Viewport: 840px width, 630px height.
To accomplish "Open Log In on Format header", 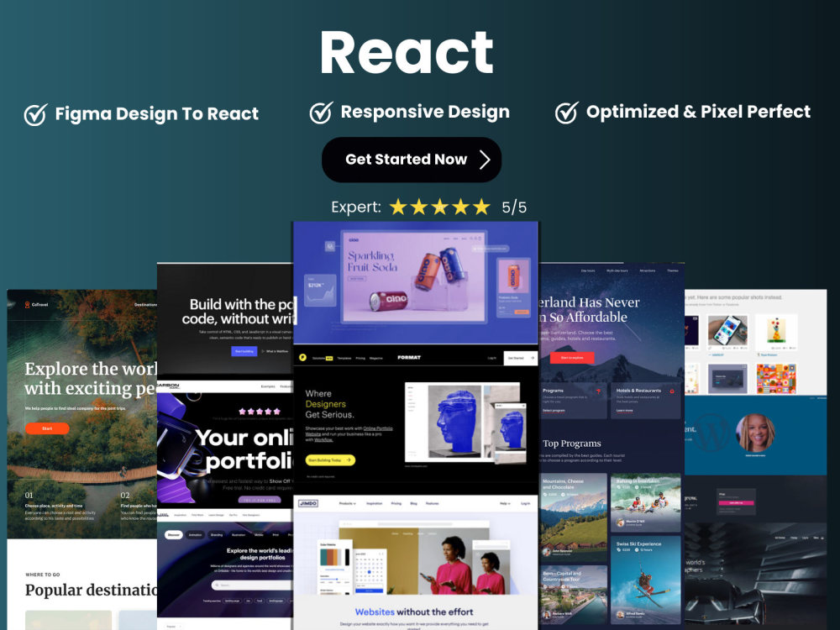I will click(x=491, y=358).
